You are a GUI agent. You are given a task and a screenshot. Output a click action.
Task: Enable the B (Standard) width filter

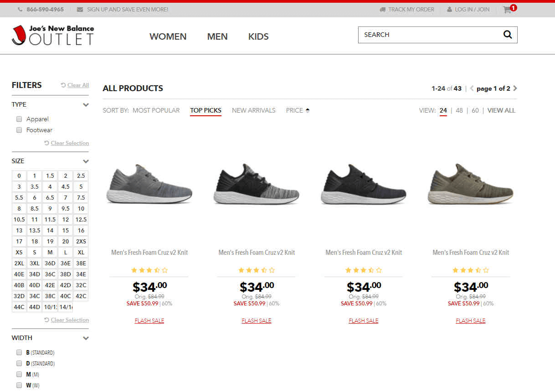click(19, 352)
